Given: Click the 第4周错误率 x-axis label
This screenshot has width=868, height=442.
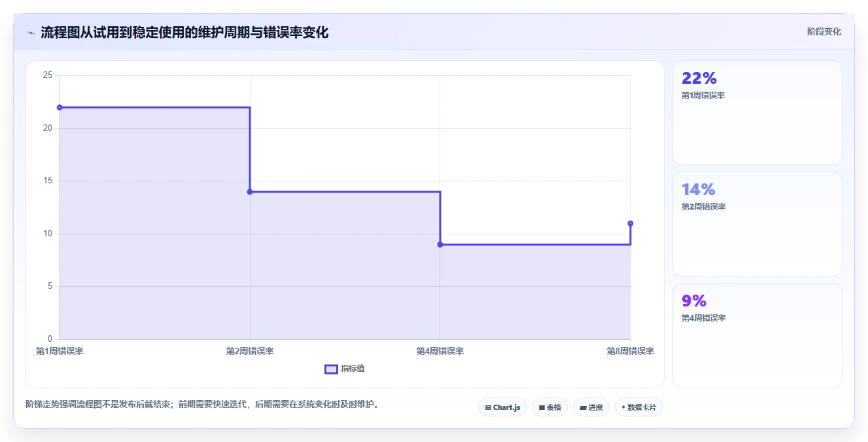Looking at the screenshot, I should click(x=440, y=351).
